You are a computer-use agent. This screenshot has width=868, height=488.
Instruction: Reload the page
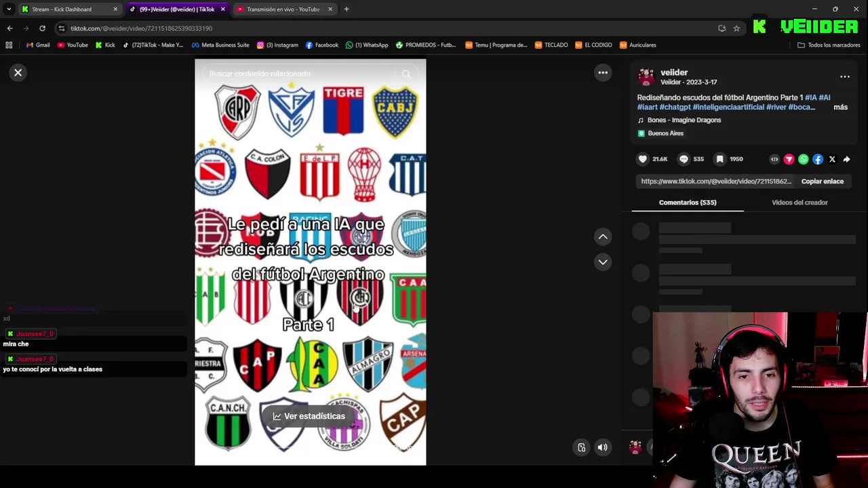tap(42, 28)
